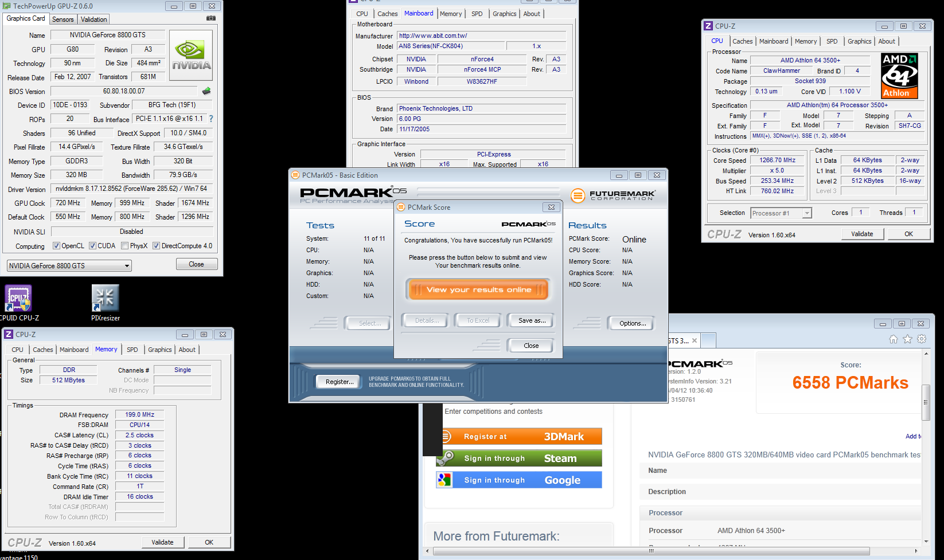Click OK in bottom-left CPU-Z window

coord(209,542)
